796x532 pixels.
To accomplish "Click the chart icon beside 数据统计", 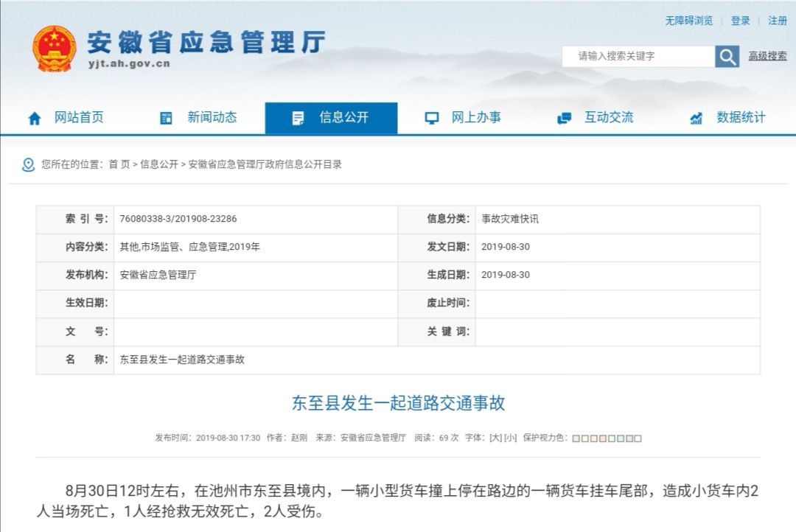I will click(696, 118).
